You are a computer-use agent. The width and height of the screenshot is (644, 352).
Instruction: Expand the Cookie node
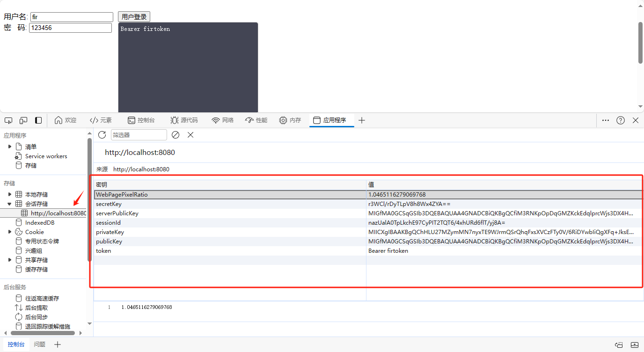coord(10,232)
